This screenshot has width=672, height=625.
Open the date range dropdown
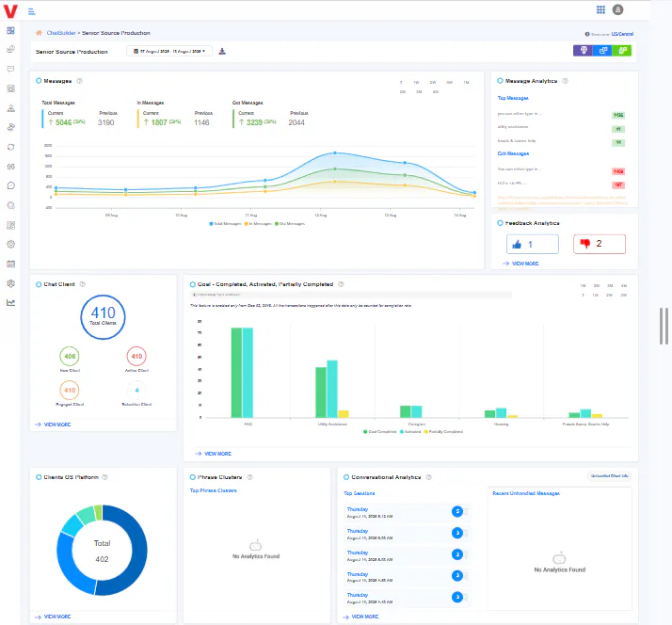coord(169,51)
